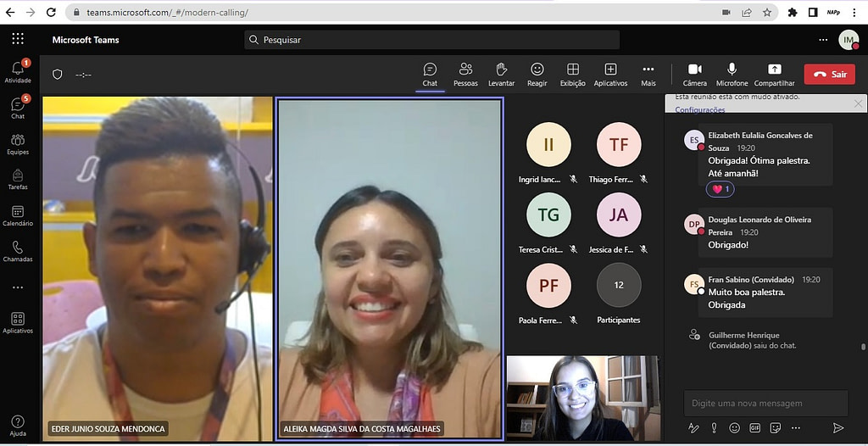Click the heart reaction count
This screenshot has width=868, height=446.
pos(721,189)
